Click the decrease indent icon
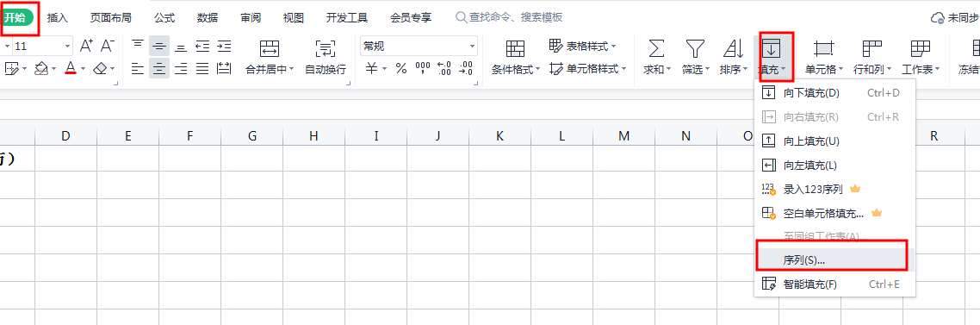 (x=202, y=46)
